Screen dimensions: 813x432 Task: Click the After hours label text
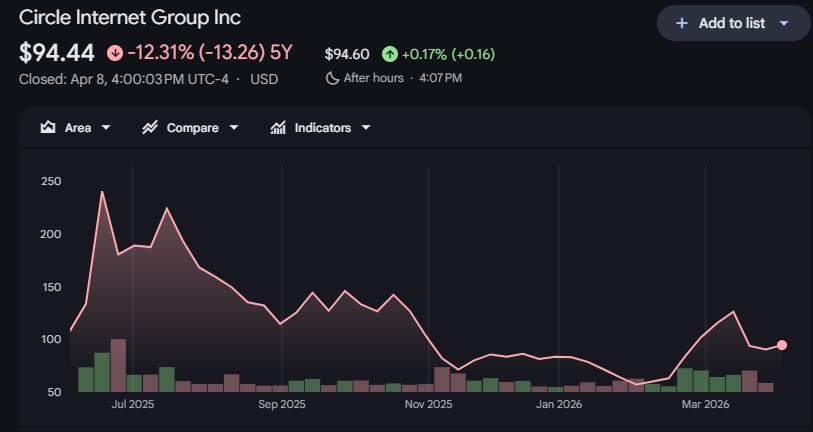click(x=373, y=78)
